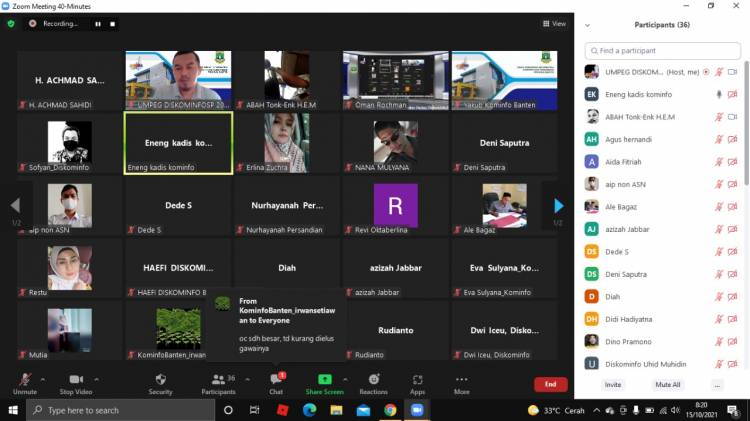The image size is (750, 421).
Task: Click Oman Rochman video tile
Action: 396,80
